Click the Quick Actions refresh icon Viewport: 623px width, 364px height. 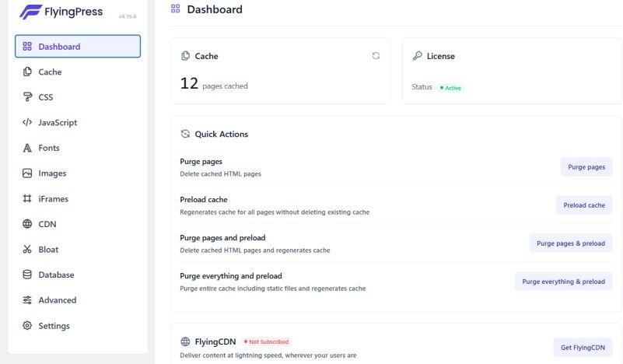(x=185, y=134)
